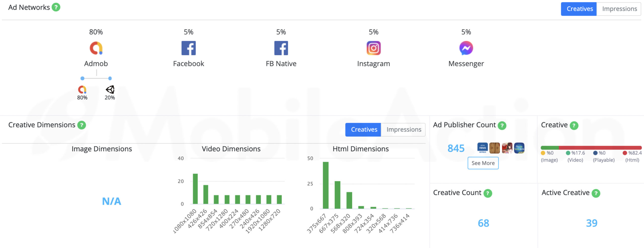The height and width of the screenshot is (248, 644).
Task: Select Impressions tab in Creative Dimensions
Action: click(x=403, y=130)
